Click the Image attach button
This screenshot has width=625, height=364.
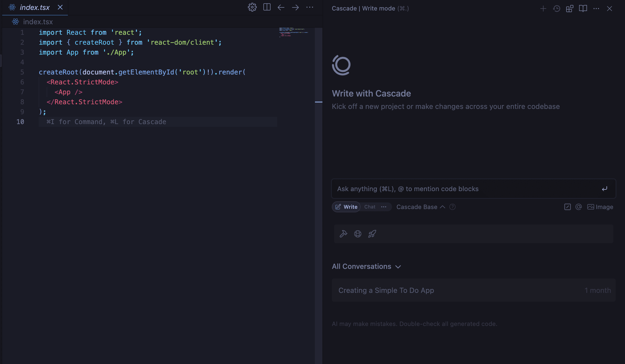pyautogui.click(x=600, y=207)
